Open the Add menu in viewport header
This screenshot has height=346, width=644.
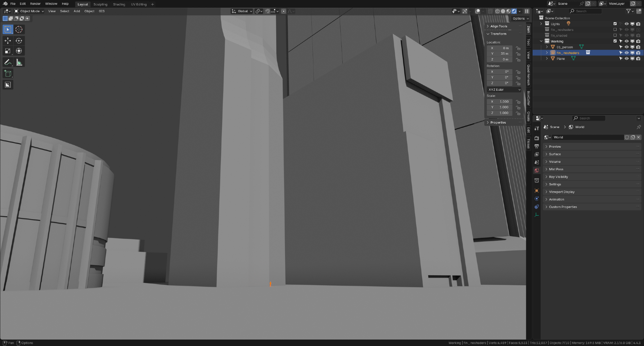pos(77,11)
